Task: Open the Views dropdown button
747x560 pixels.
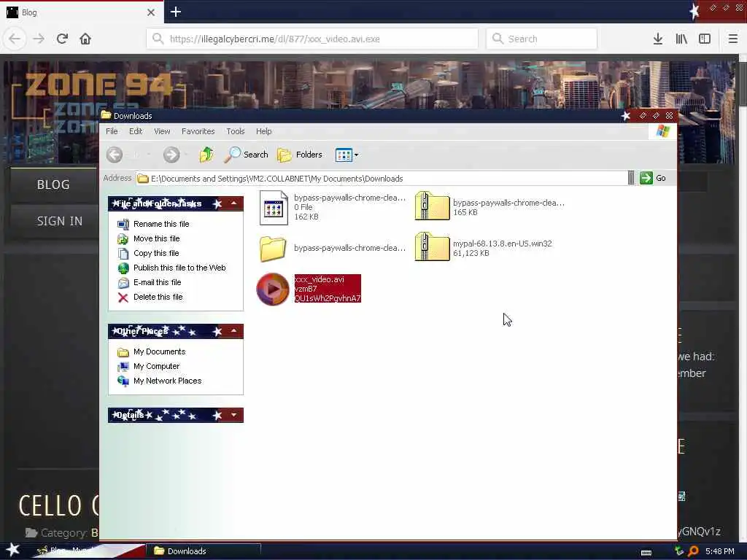Action: click(347, 155)
